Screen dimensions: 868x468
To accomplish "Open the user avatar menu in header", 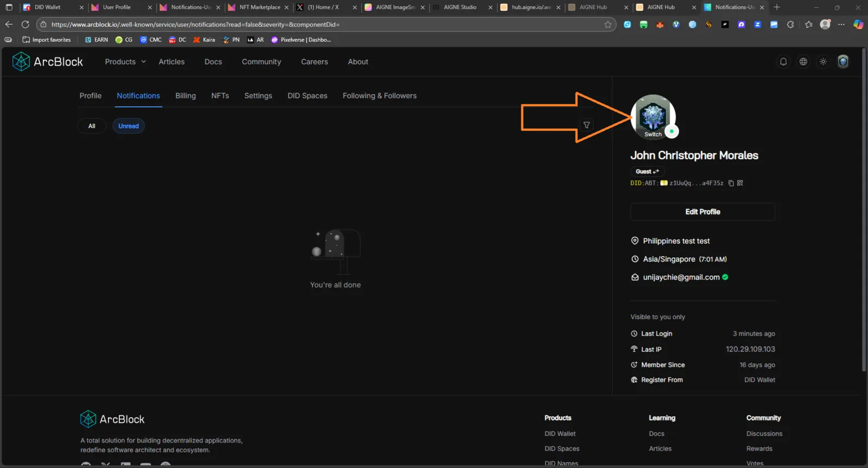I will pyautogui.click(x=843, y=62).
